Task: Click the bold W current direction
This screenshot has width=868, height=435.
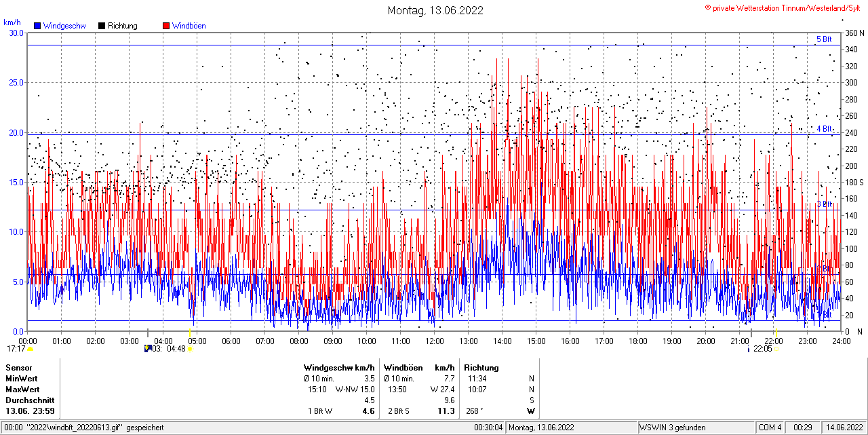Action: point(531,411)
